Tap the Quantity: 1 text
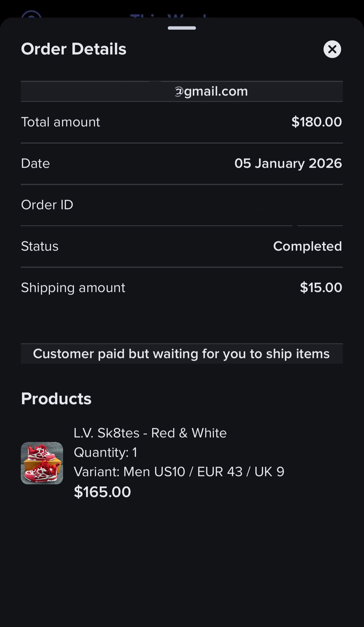This screenshot has width=364, height=627. tap(106, 452)
